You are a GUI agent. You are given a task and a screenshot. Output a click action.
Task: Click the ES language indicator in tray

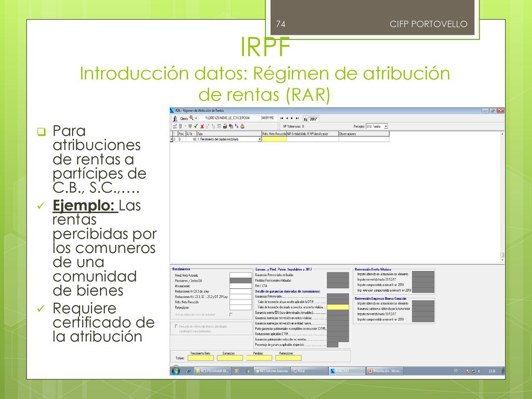point(456,370)
